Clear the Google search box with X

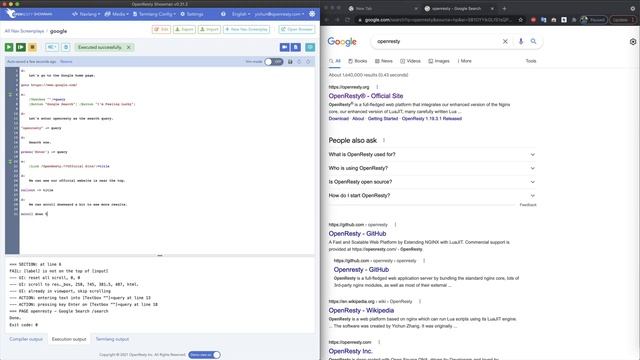point(505,41)
